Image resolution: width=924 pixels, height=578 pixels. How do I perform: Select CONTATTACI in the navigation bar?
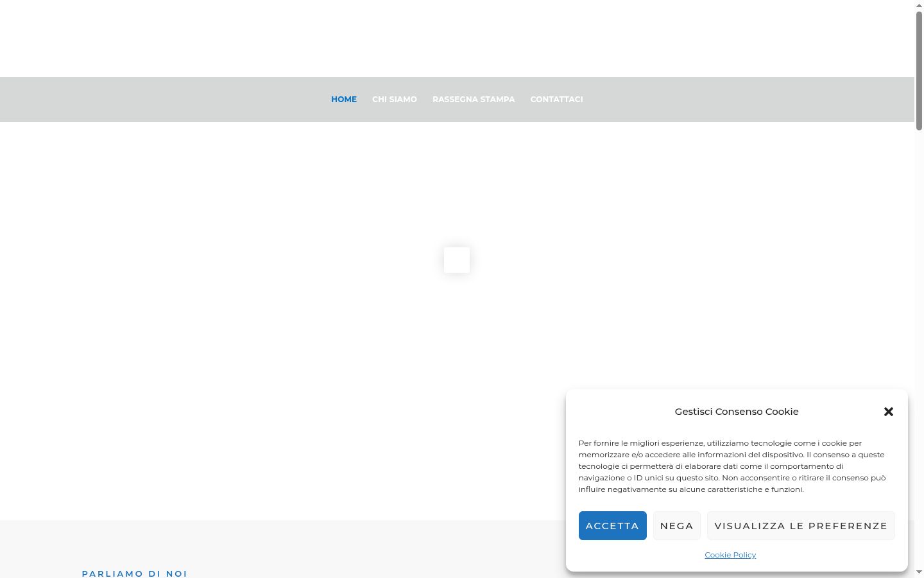coord(556,100)
